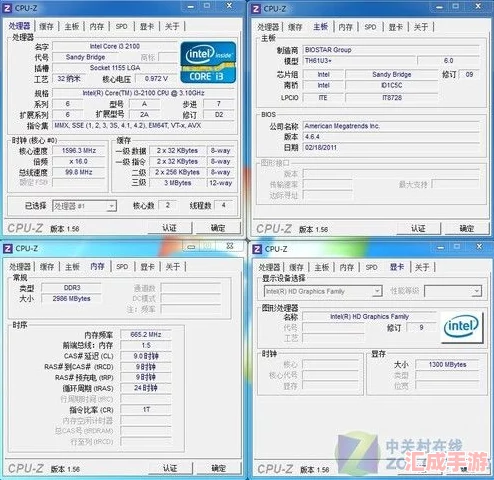Close the bottom-right graphics CPU-Z window
494x480 pixels.
point(479,247)
